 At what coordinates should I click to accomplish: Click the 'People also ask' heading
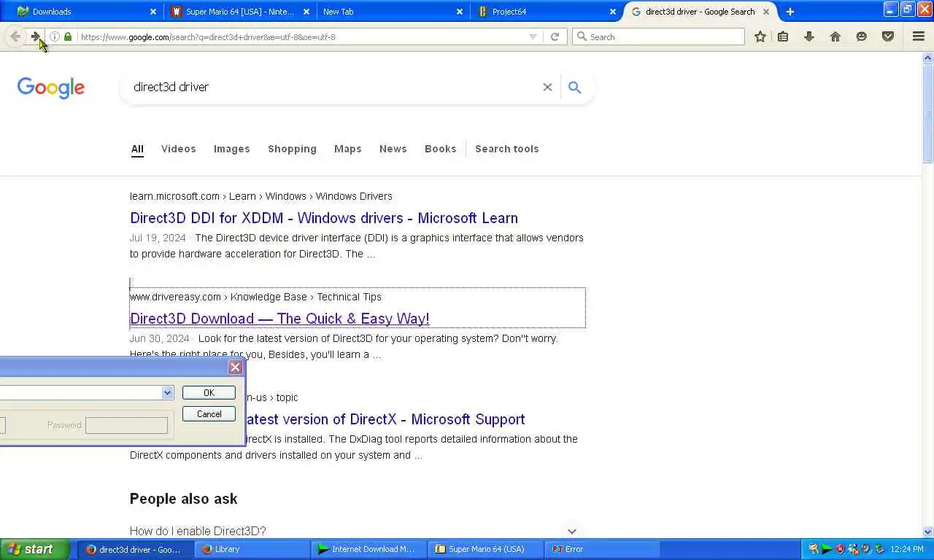pos(183,499)
